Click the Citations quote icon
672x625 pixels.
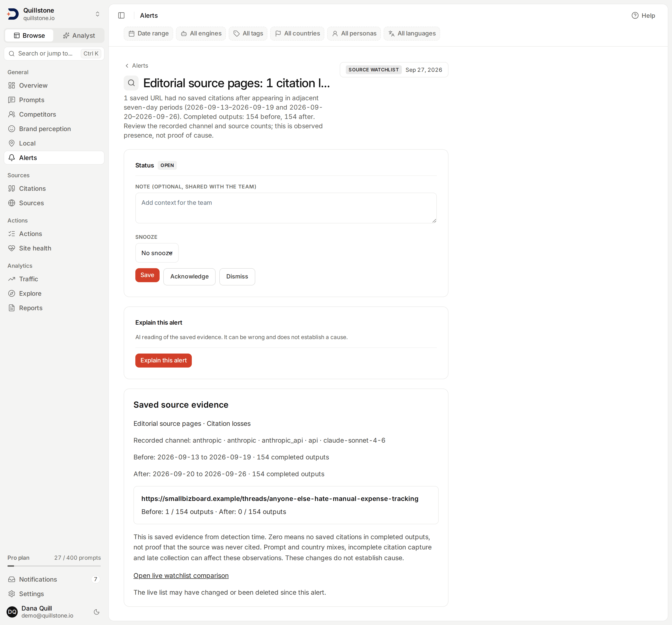12,188
